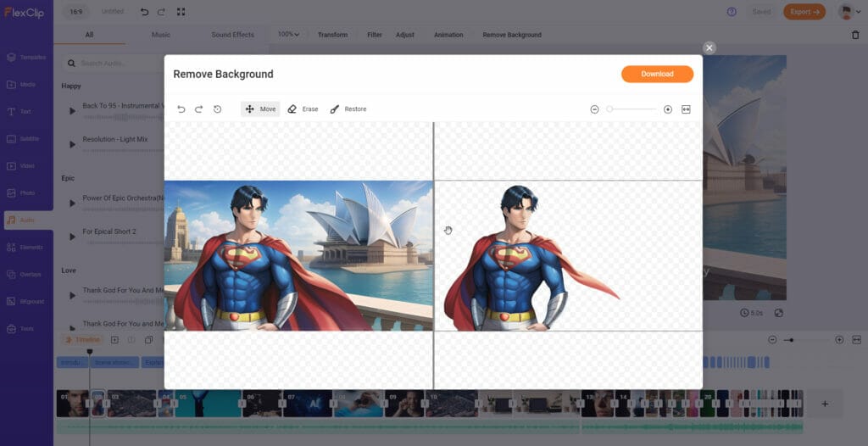
Task: Close the Remove Background dialog
Action: point(709,47)
